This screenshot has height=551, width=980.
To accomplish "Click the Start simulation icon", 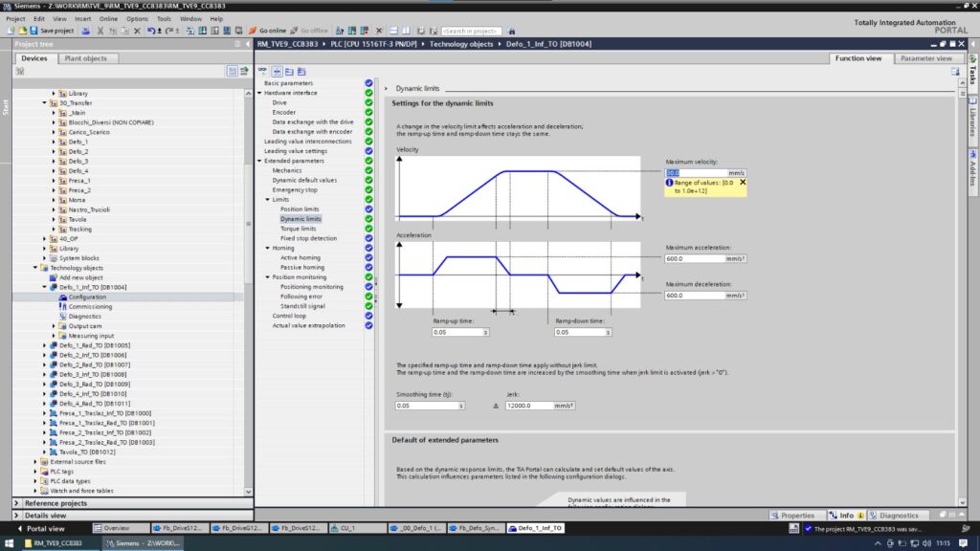I will [x=227, y=31].
